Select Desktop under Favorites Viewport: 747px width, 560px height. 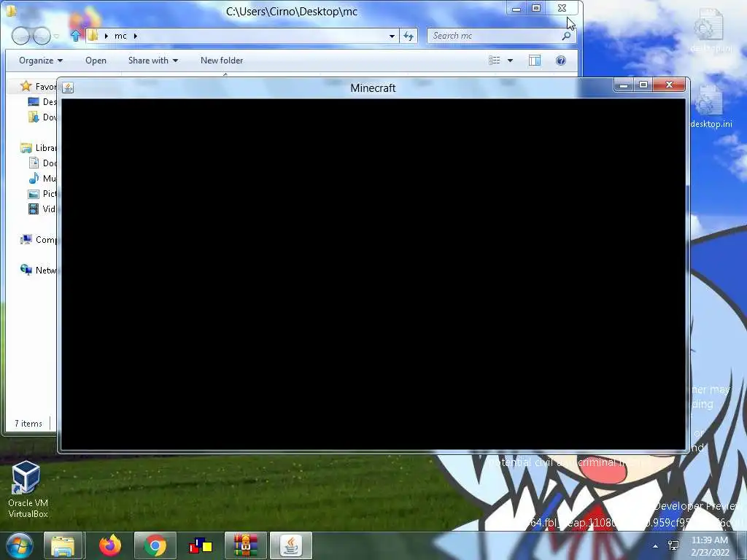(42, 102)
